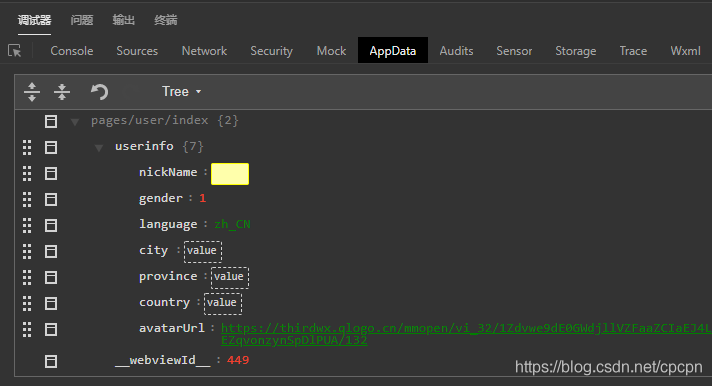Open action menu box for country row
Image resolution: width=712 pixels, height=386 pixels.
(x=51, y=303)
